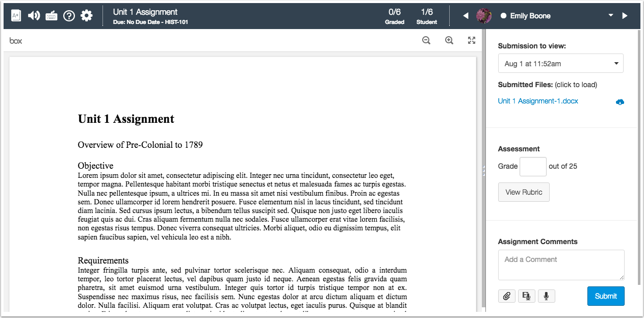Go to next student arrow

point(625,16)
